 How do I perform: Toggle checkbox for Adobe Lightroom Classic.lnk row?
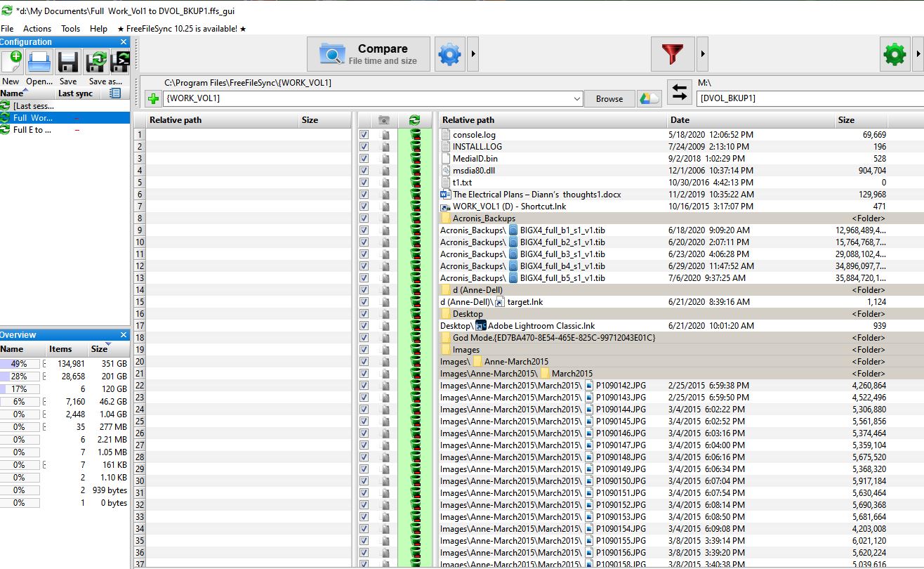(x=364, y=326)
